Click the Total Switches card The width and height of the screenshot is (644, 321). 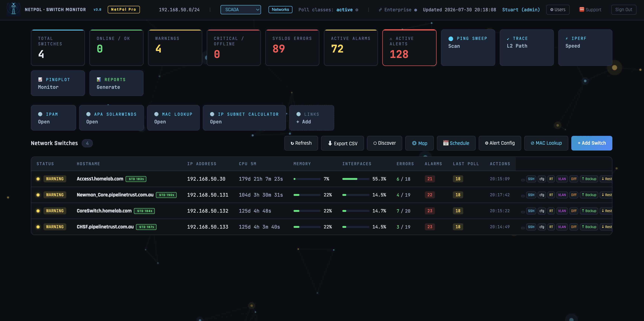click(58, 47)
